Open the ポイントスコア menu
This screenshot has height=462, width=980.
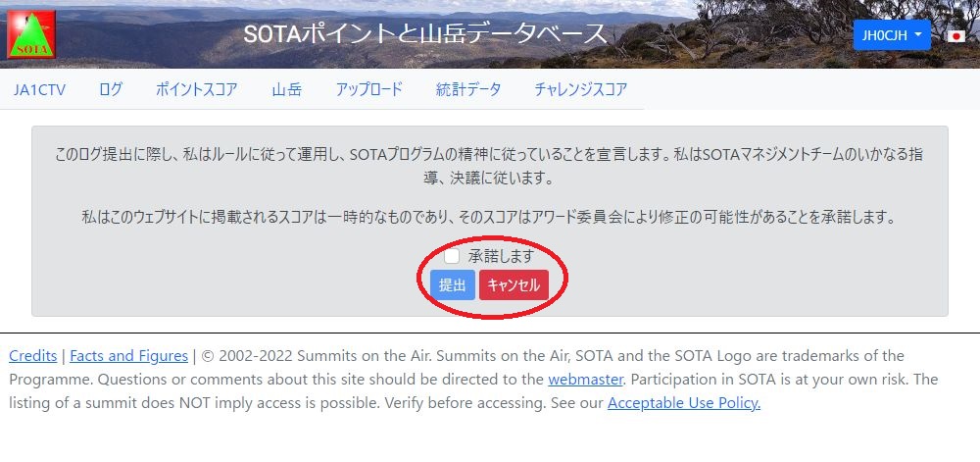click(x=196, y=89)
